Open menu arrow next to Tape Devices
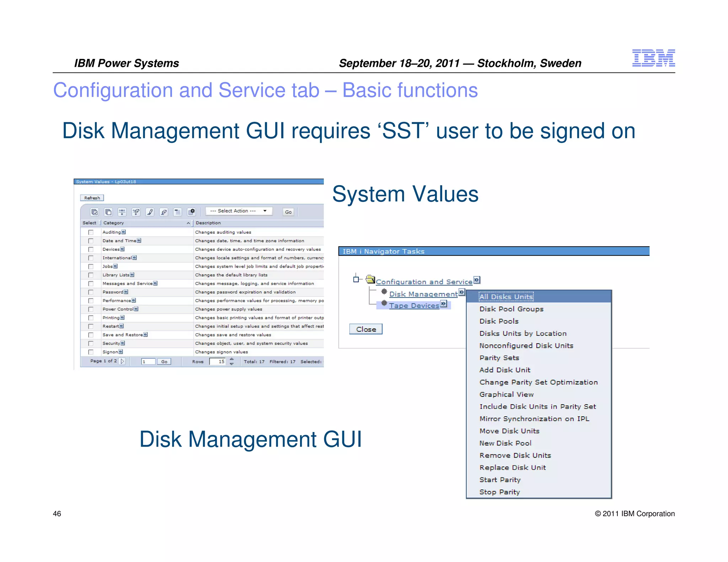Screen dimensions: 728x562 click(444, 303)
